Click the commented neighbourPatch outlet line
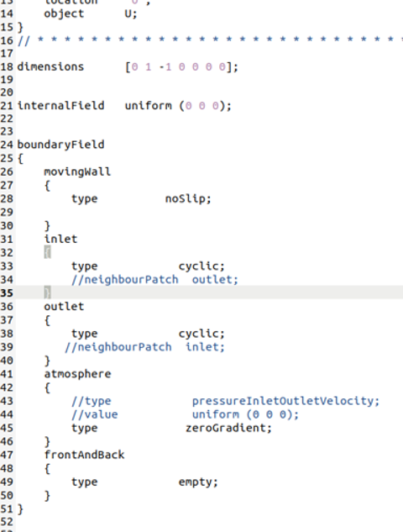The image size is (403, 532). [154, 280]
